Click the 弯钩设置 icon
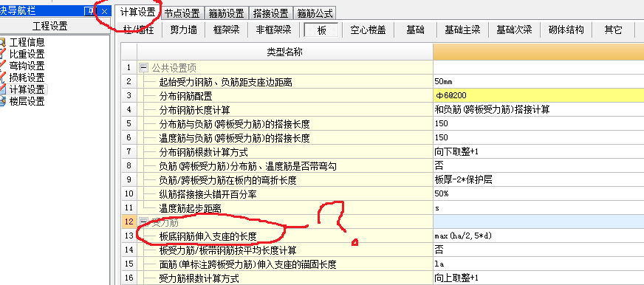Viewport: 644px width, 285px height. tap(3, 66)
